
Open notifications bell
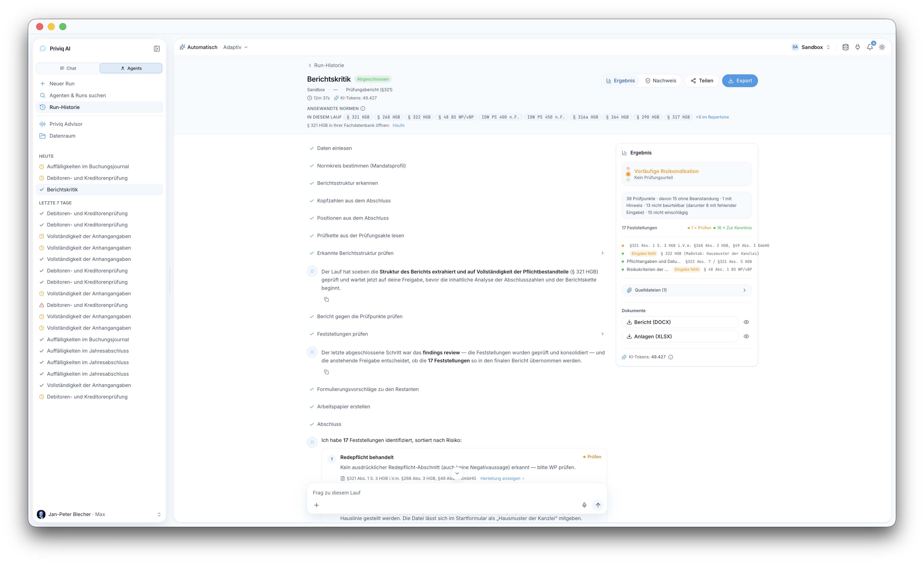[x=870, y=47]
